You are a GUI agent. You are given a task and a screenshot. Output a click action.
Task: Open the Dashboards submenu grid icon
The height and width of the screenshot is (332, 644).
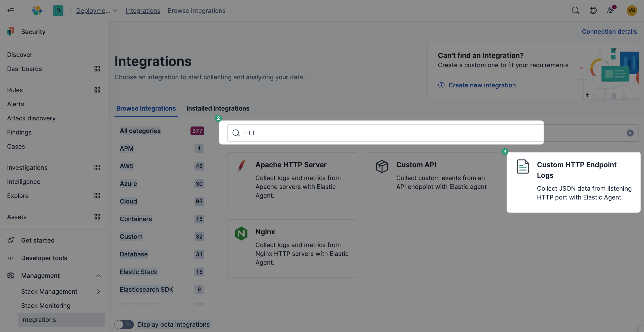tap(97, 69)
